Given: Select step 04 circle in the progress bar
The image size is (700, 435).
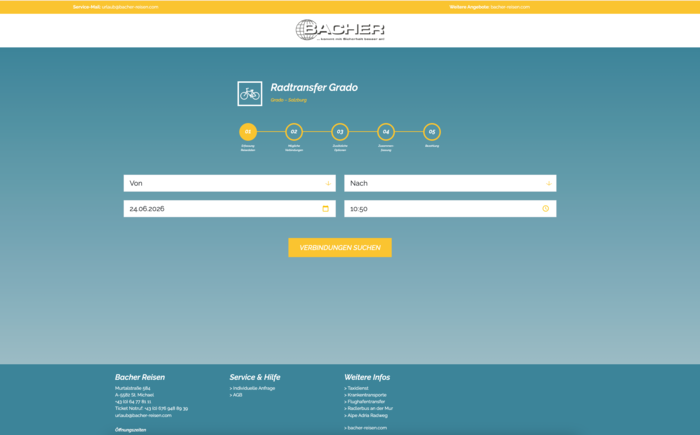Looking at the screenshot, I should click(386, 132).
